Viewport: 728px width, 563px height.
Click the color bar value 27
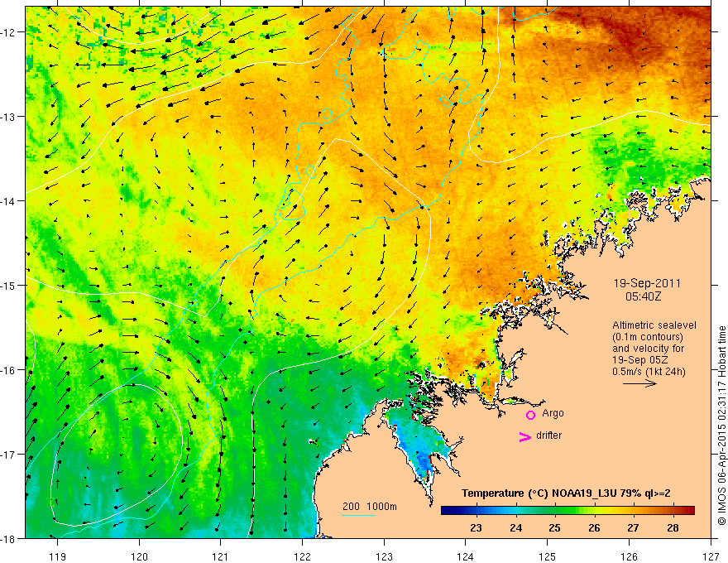tap(633, 527)
